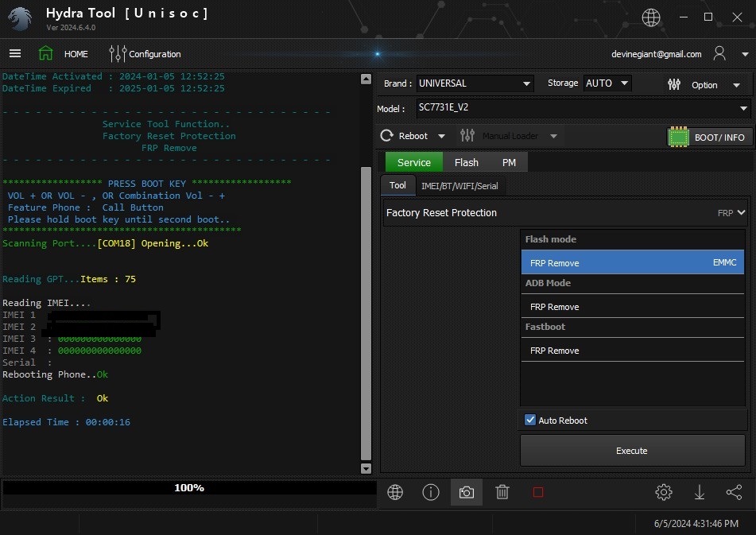Toggle the Auto Reboot checkbox

530,420
